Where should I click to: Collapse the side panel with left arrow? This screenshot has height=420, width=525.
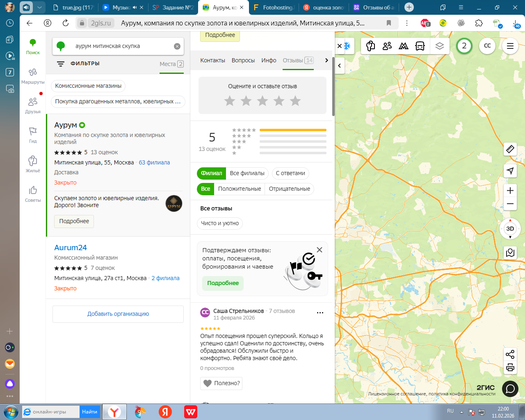tap(340, 66)
